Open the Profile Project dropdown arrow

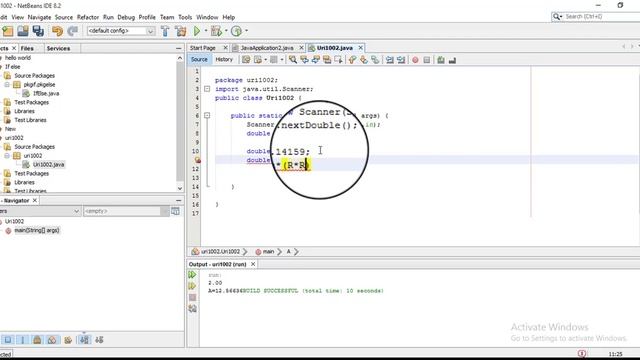coord(246,31)
